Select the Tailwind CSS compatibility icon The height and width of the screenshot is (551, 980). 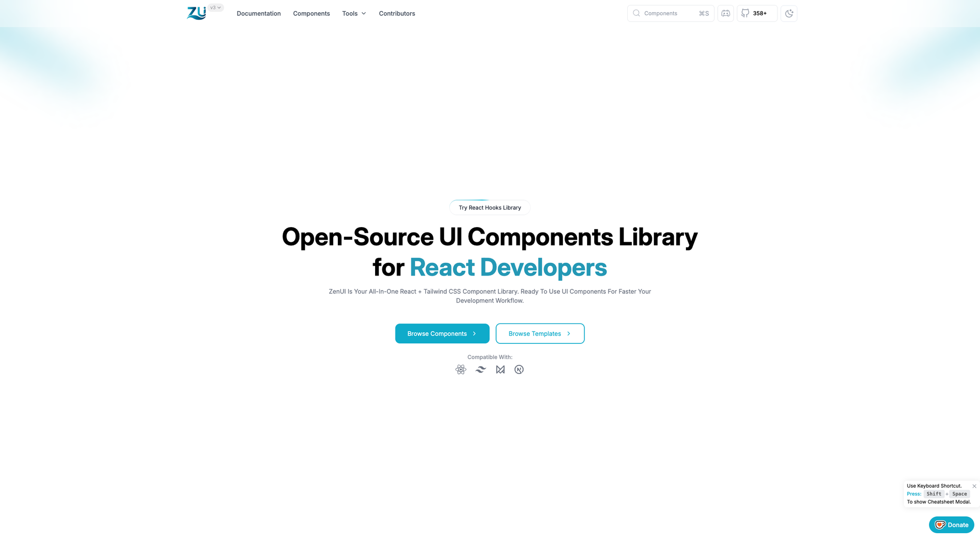(480, 369)
